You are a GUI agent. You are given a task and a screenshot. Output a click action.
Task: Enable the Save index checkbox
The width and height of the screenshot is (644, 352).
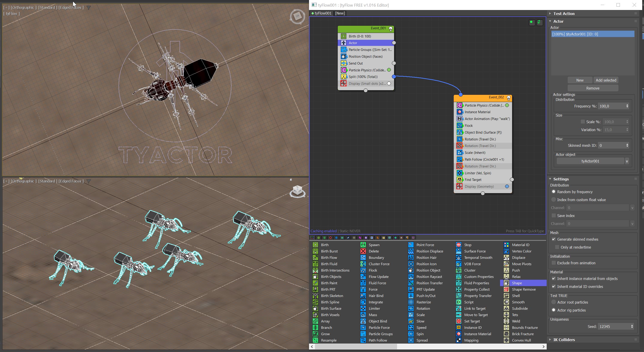coord(554,216)
